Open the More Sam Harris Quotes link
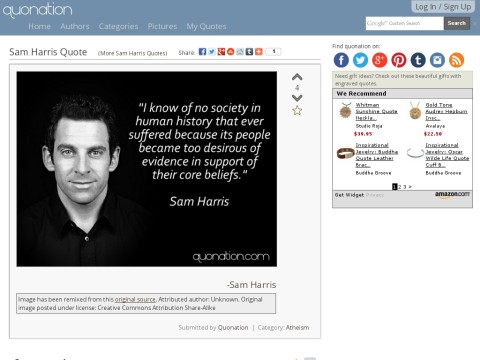The image size is (480, 360). (132, 53)
